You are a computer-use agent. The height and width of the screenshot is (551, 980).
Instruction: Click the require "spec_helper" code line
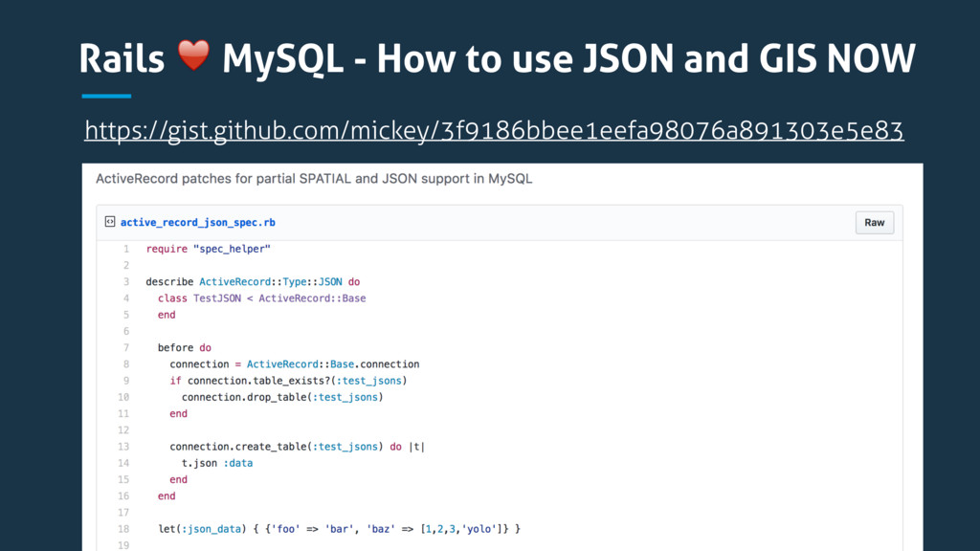click(x=209, y=249)
